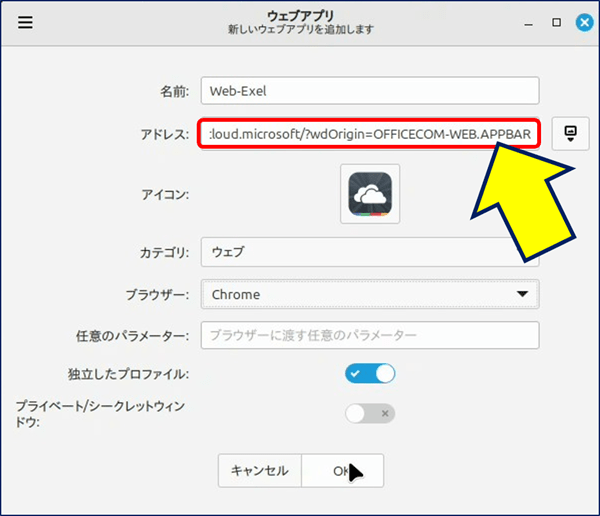Choose the cloud app icon
The width and height of the screenshot is (600, 516).
point(370,194)
